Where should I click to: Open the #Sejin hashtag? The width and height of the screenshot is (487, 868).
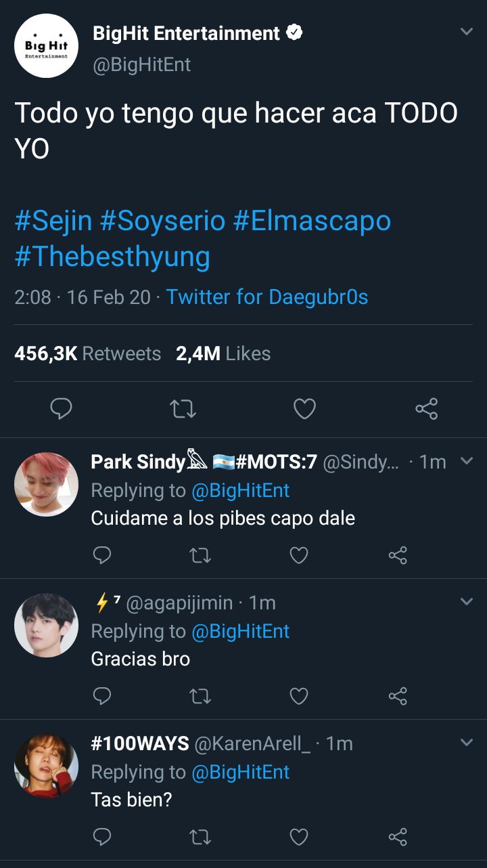[53, 221]
